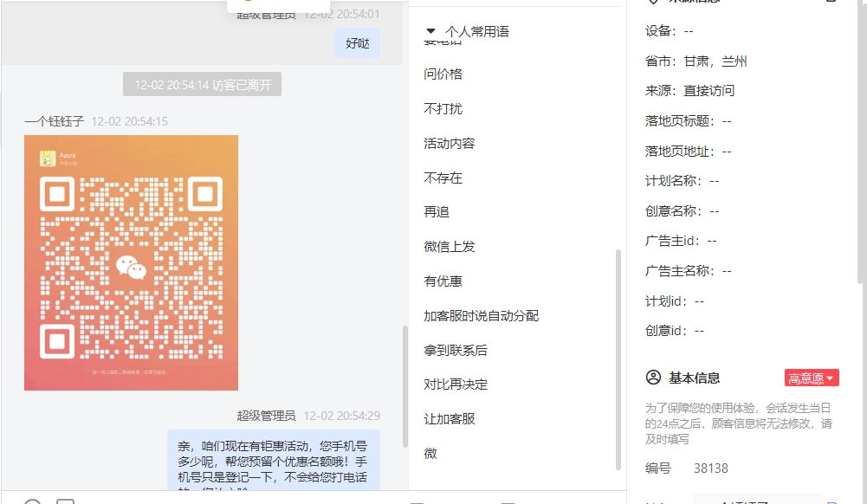Click the 计划名称 row

click(683, 181)
